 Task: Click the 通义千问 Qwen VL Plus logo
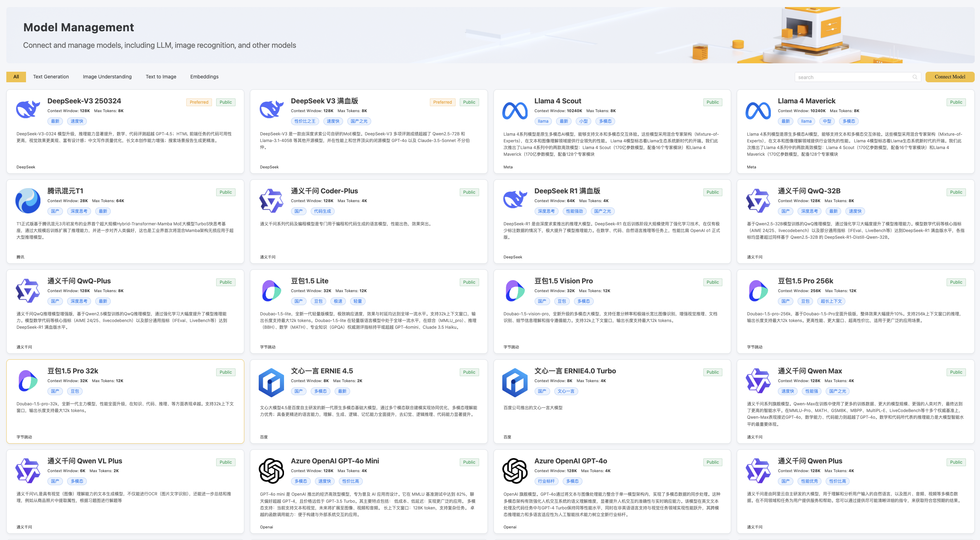click(x=28, y=471)
